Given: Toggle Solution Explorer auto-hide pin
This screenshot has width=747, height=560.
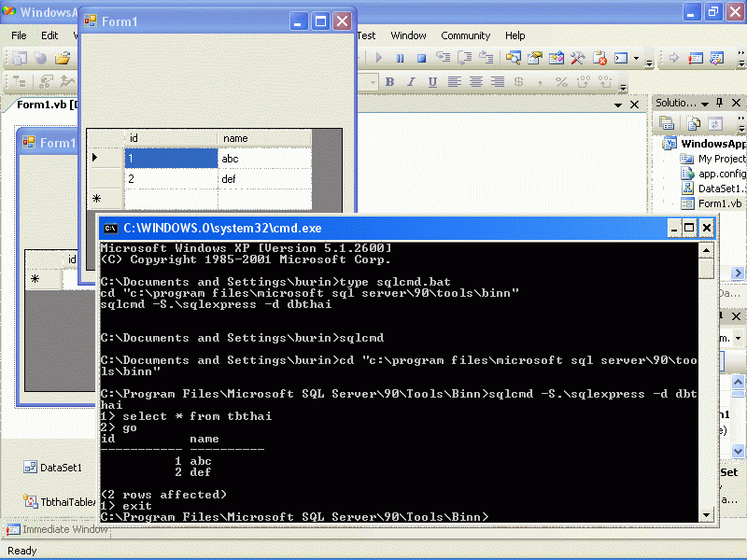Looking at the screenshot, I should [x=719, y=103].
